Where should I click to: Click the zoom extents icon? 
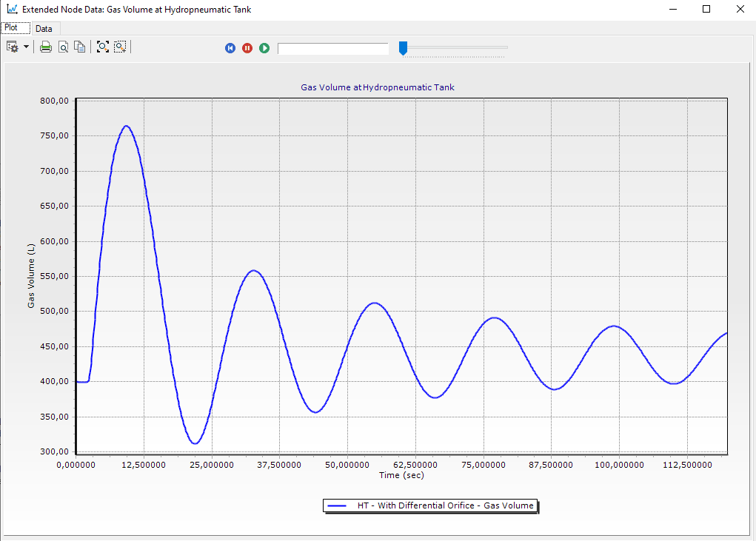tap(103, 47)
